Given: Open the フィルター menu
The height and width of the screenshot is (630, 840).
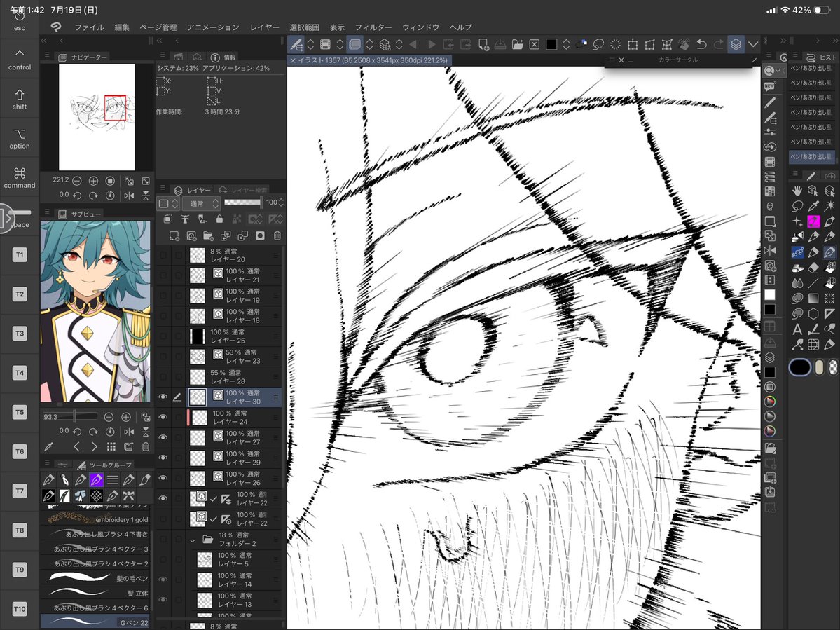Looking at the screenshot, I should [373, 27].
